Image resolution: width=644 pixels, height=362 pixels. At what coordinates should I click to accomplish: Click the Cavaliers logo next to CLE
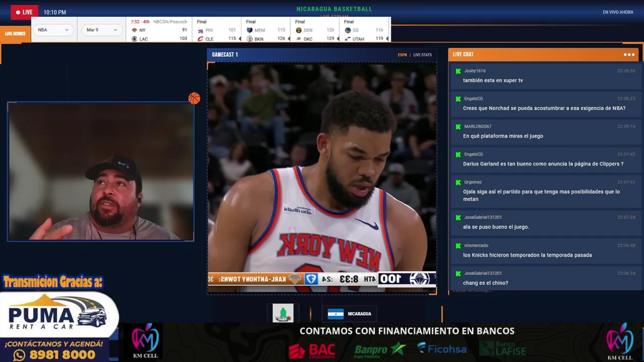(x=200, y=39)
